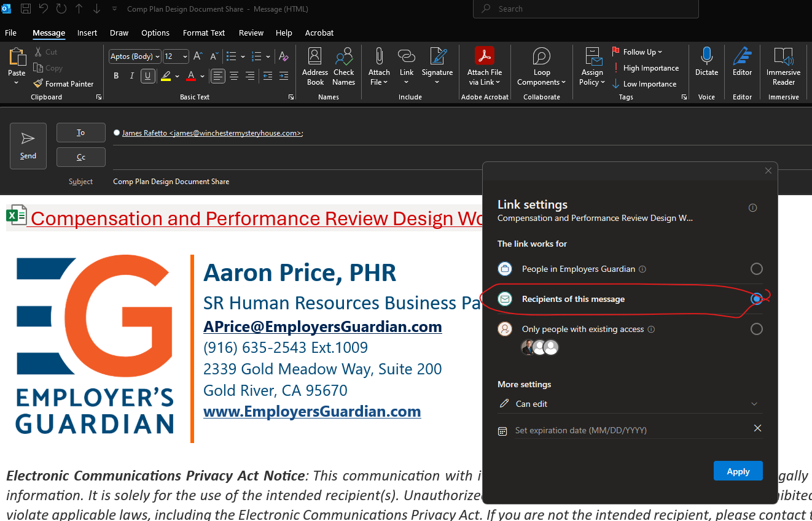Switch to the Insert tab
This screenshot has height=521, width=812.
[x=87, y=33]
